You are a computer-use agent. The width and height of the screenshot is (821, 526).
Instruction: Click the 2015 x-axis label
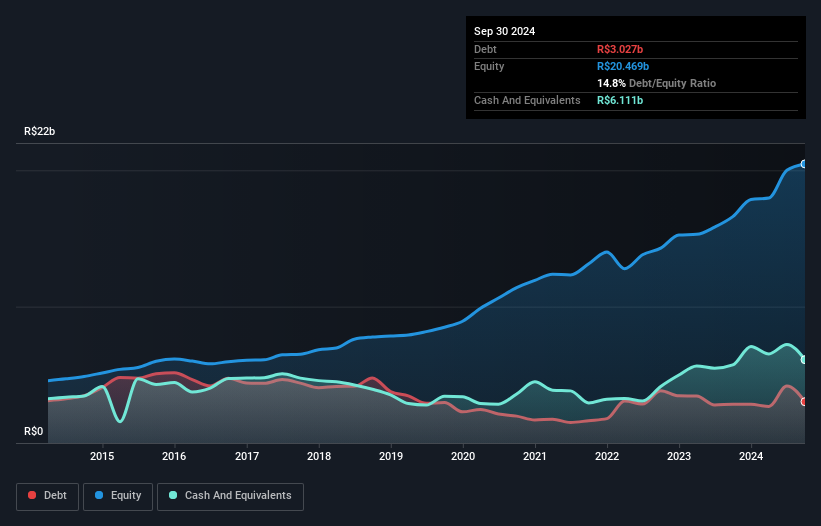[x=102, y=456]
